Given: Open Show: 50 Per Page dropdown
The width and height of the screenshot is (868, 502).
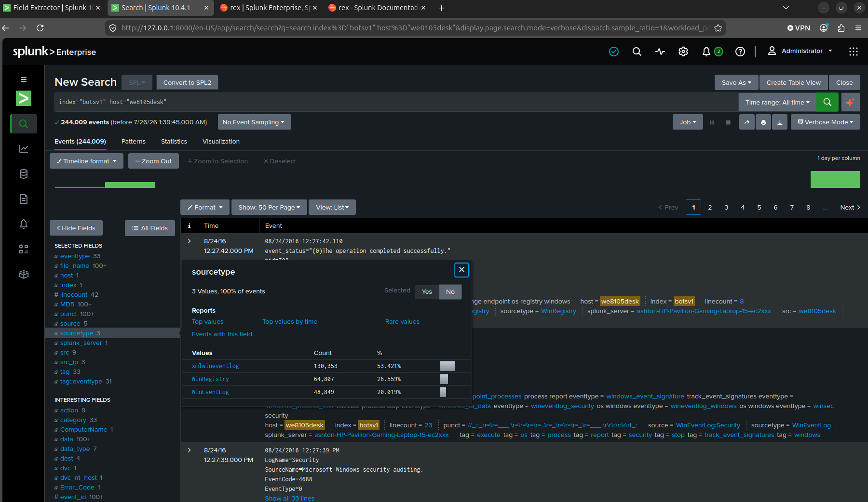Looking at the screenshot, I should click(269, 207).
